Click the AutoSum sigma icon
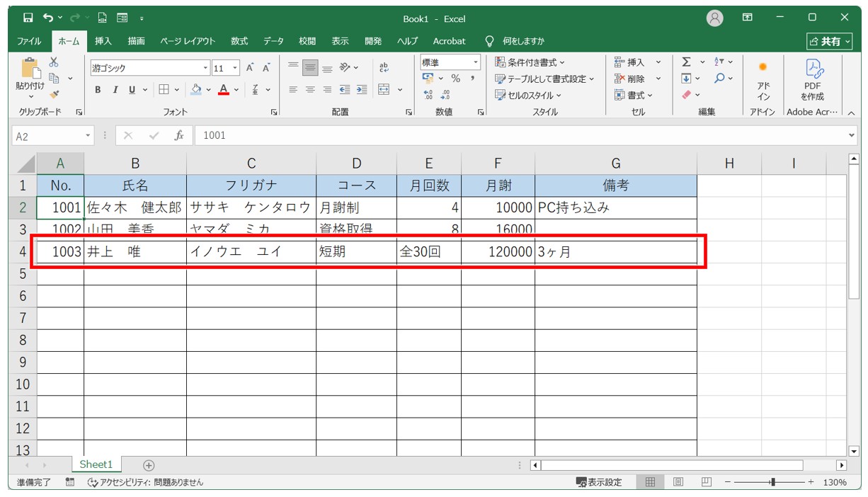The image size is (868, 497). [x=686, y=62]
